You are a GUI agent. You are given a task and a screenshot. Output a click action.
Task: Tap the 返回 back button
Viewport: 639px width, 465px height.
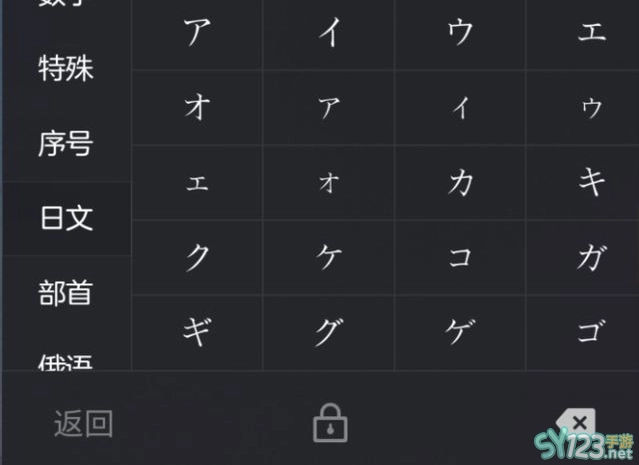pos(84,424)
